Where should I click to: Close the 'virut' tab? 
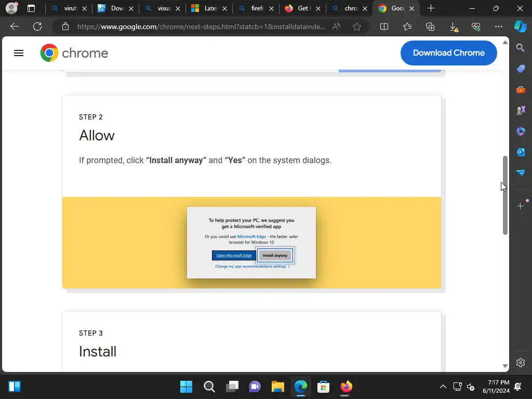tap(85, 8)
